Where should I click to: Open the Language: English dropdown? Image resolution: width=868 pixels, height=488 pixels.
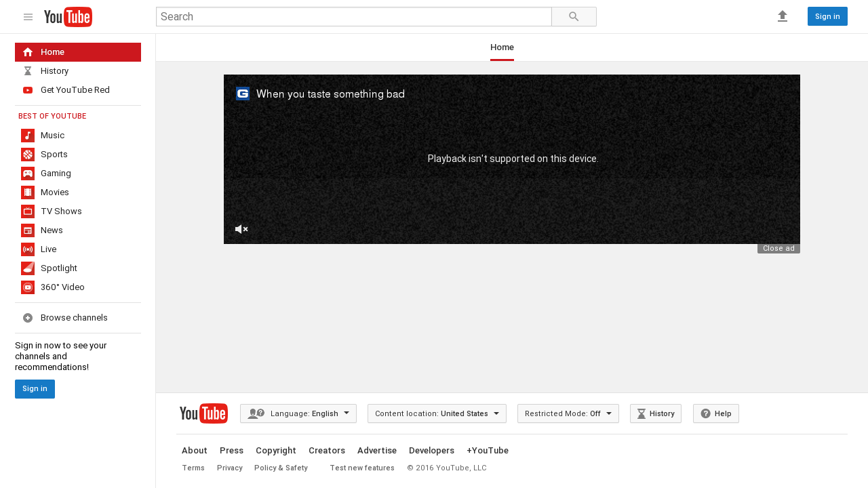pyautogui.click(x=298, y=413)
